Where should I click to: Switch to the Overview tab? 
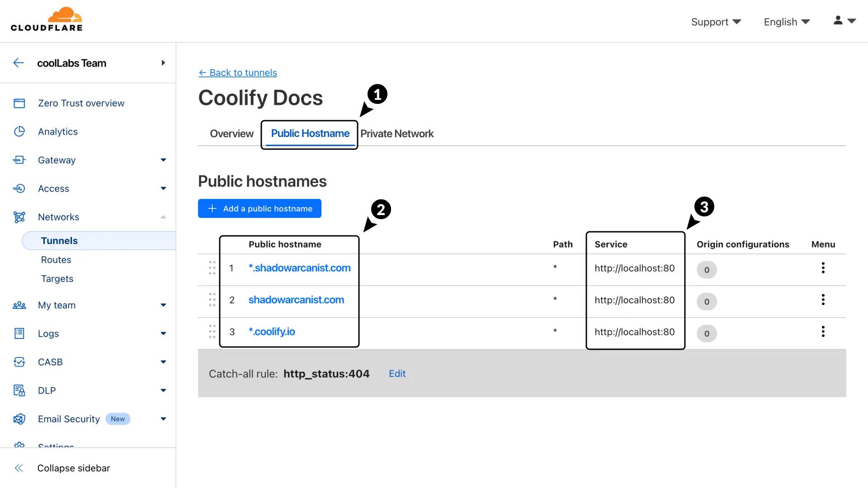pos(231,134)
